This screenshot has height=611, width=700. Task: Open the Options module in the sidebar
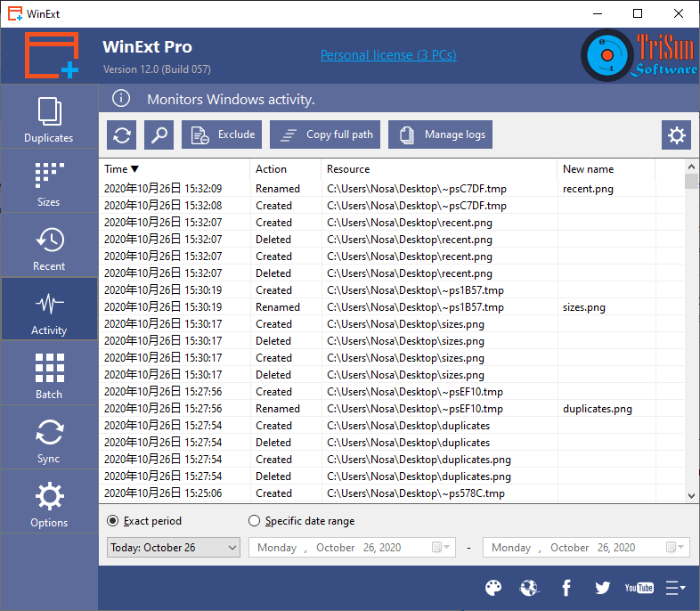pyautogui.click(x=49, y=501)
